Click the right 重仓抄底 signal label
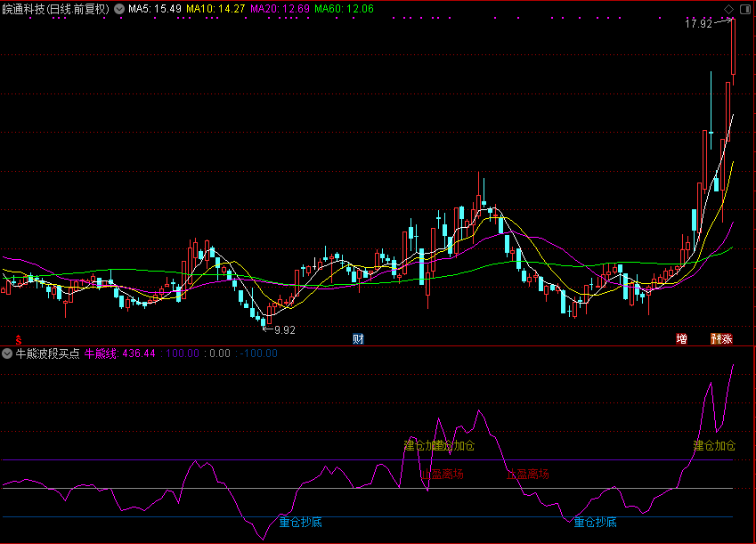The width and height of the screenshot is (756, 544). click(595, 522)
